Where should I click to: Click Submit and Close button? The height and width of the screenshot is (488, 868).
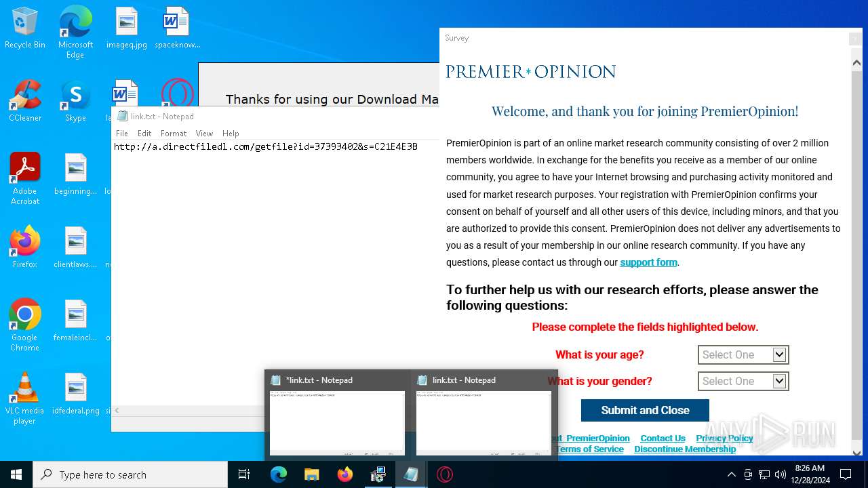pos(645,410)
